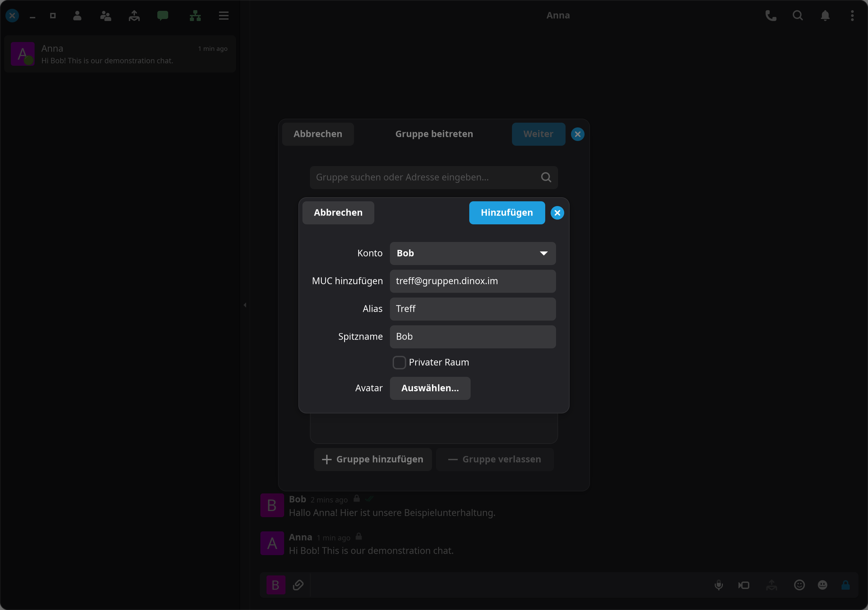Viewport: 868px width, 610px height.
Task: Collapse the sidebar using the small arrow
Action: 245,305
